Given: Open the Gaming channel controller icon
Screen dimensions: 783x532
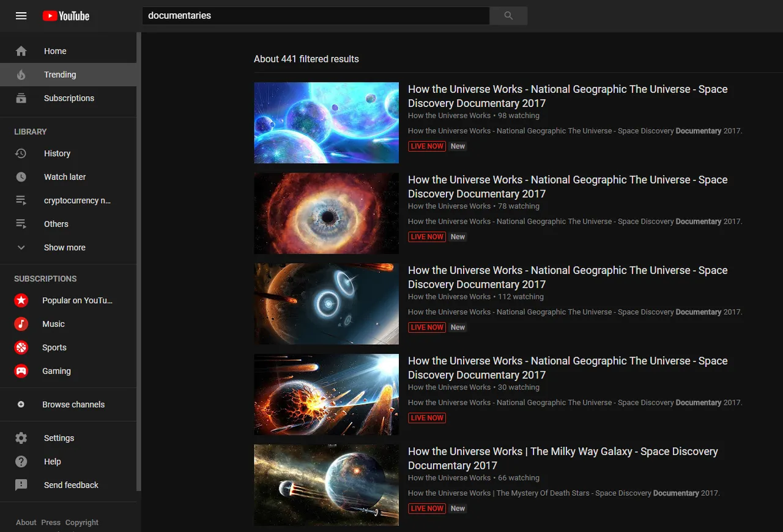Looking at the screenshot, I should [21, 371].
